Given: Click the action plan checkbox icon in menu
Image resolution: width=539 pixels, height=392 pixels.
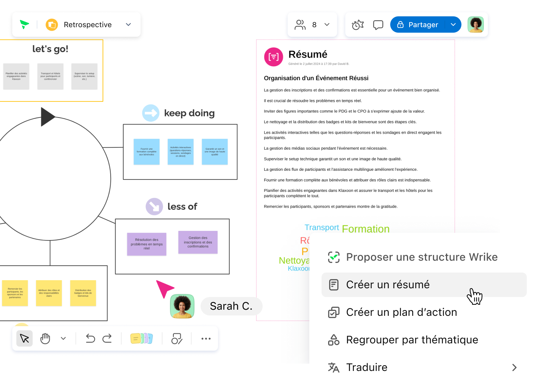Looking at the screenshot, I should (x=334, y=312).
